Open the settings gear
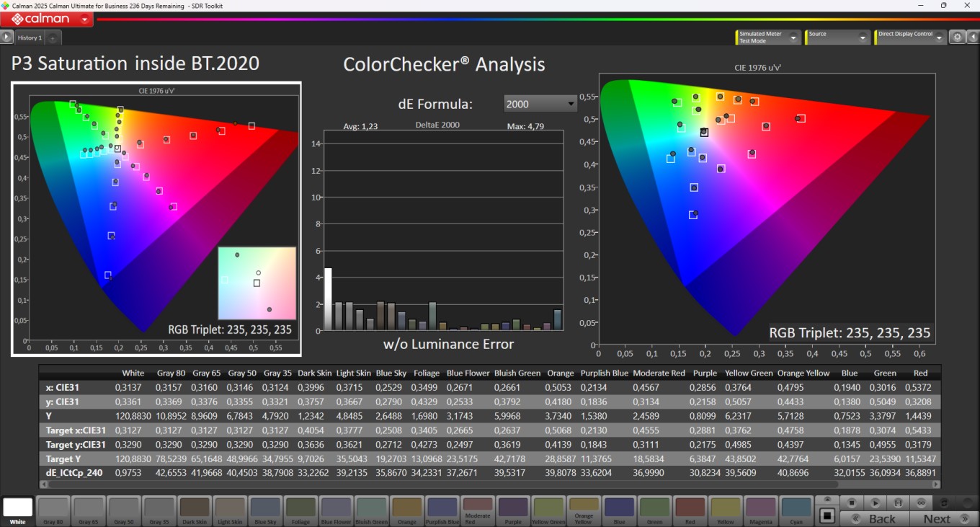 click(957, 37)
